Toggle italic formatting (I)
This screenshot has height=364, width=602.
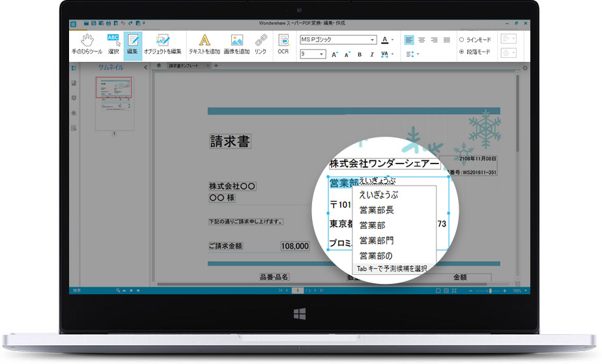(x=371, y=55)
